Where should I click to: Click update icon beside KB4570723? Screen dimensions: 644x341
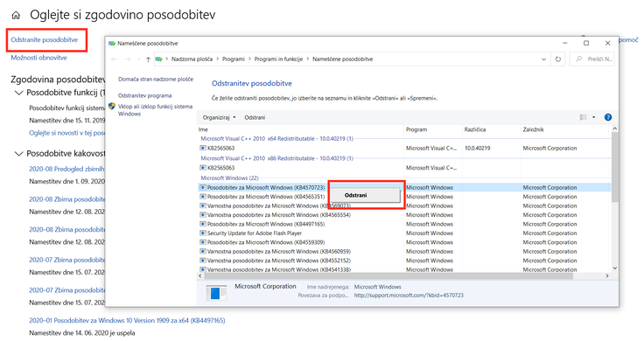[x=202, y=187]
